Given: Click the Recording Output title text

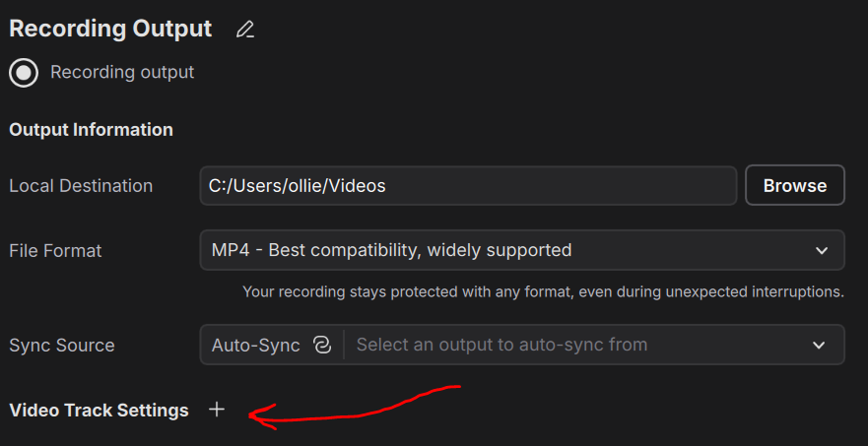Looking at the screenshot, I should pyautogui.click(x=110, y=30).
